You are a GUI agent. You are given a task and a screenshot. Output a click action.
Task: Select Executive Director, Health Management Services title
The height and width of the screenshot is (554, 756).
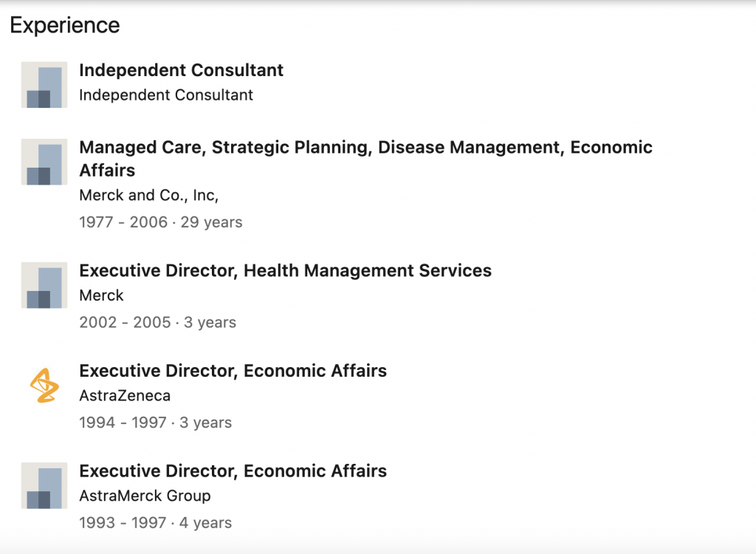pyautogui.click(x=285, y=270)
